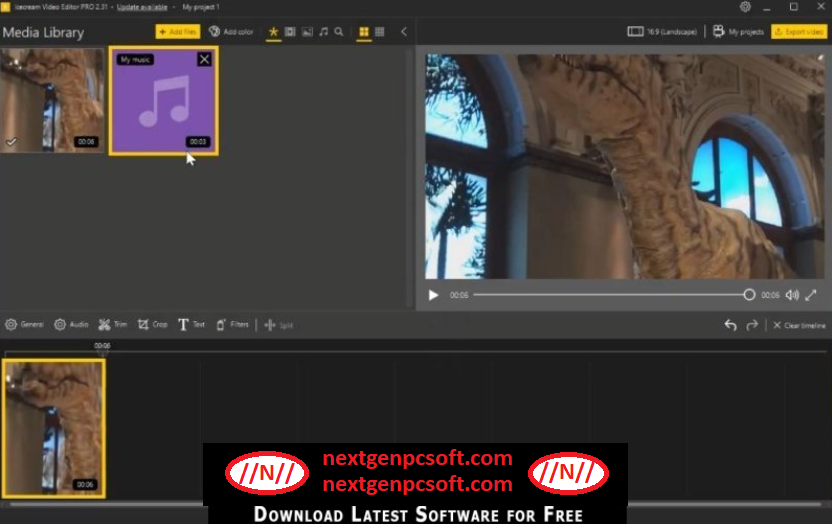Screen dimensions: 832x524
Task: Filter media library by audio files
Action: [324, 32]
